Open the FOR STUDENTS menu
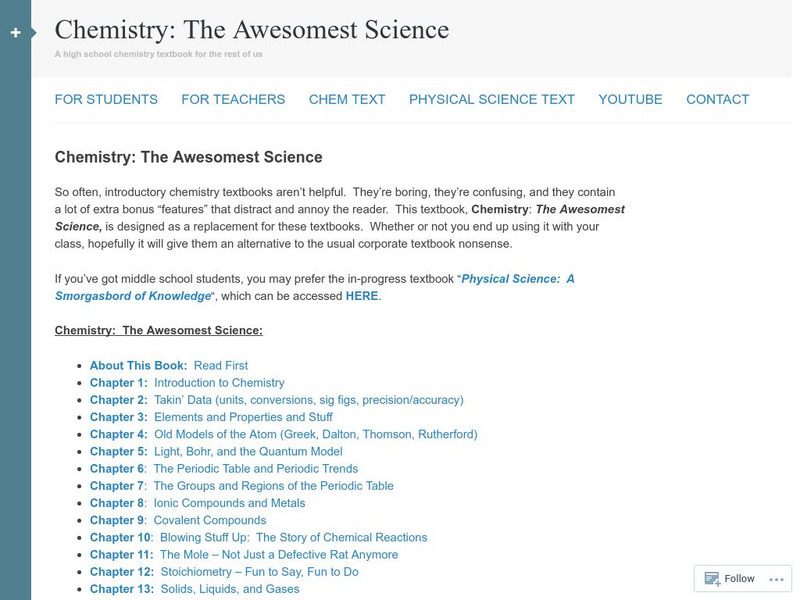Viewport: 800px width, 600px height. [107, 99]
